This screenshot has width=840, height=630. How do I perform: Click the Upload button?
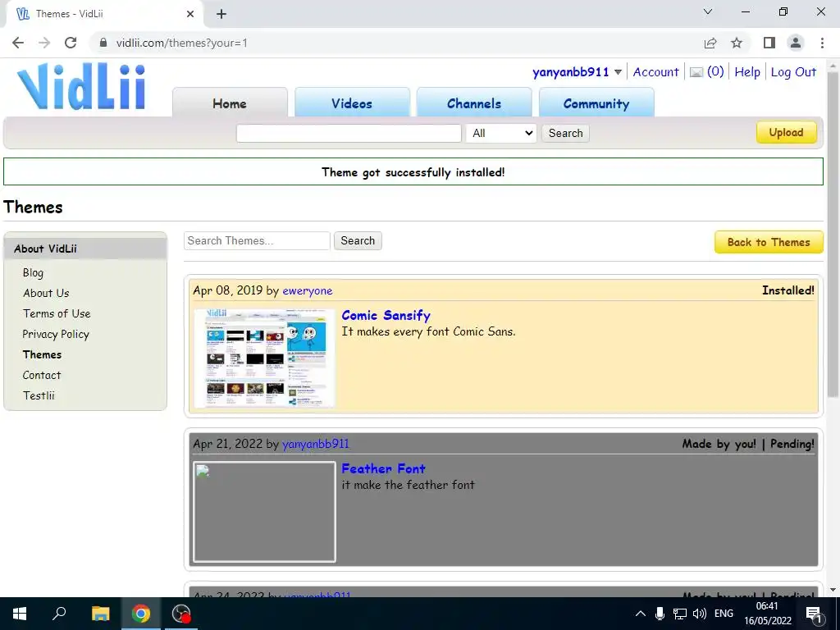(x=787, y=133)
